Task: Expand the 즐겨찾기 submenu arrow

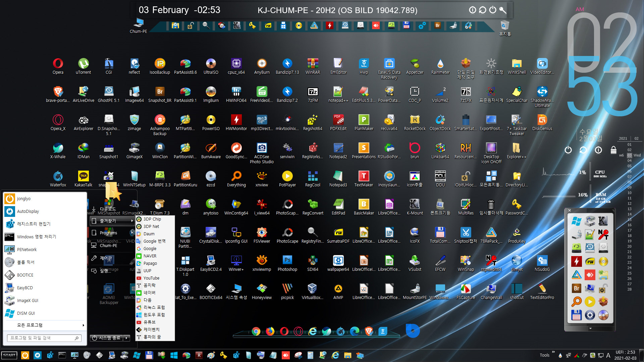Action: (x=132, y=221)
